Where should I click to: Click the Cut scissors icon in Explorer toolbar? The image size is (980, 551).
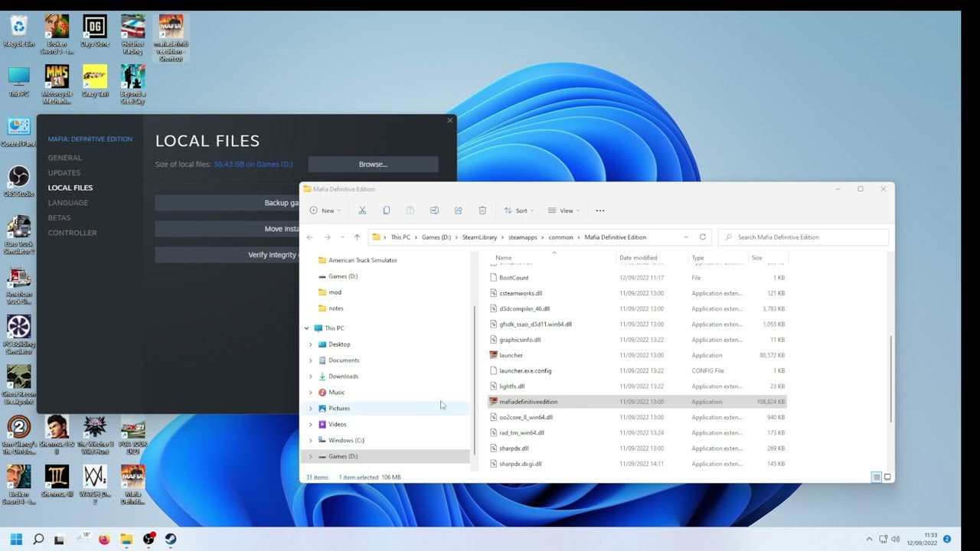362,210
